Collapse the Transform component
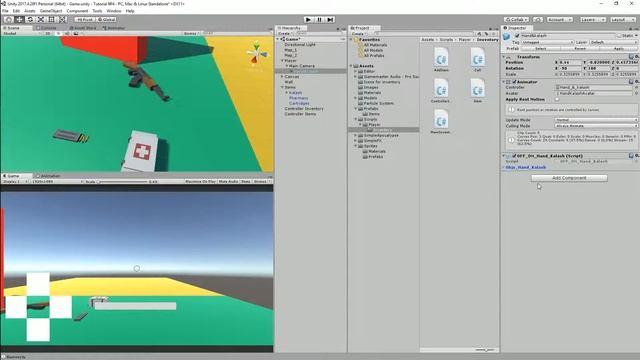640x360 pixels. [504, 57]
